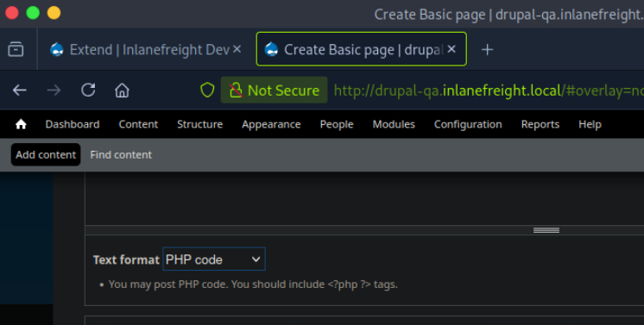
Task: Click the body textarea resize grippie
Action: [546, 230]
